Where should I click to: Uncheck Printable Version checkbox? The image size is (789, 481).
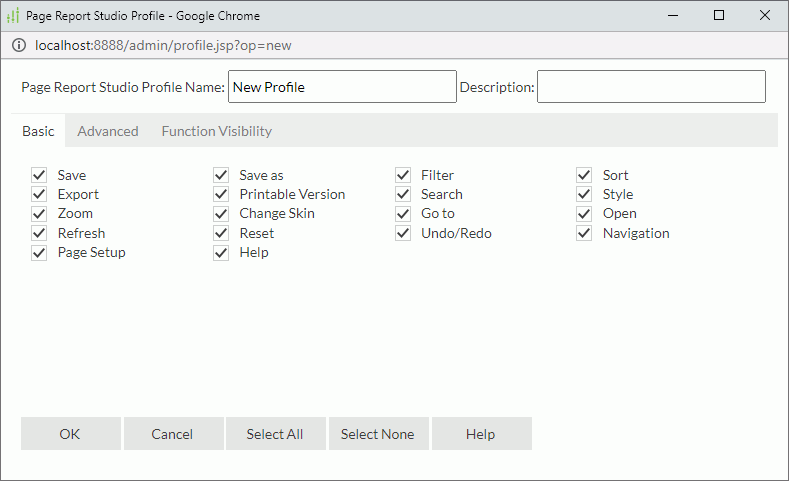pyautogui.click(x=221, y=194)
